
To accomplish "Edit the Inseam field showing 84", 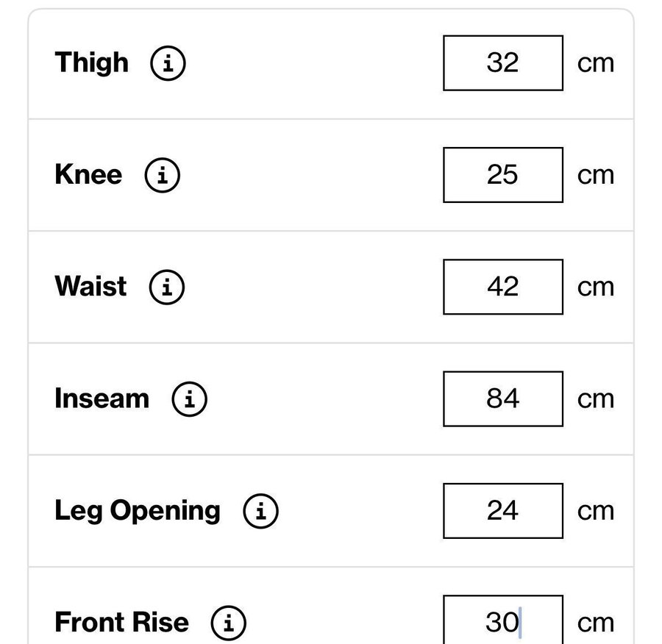I will [503, 398].
